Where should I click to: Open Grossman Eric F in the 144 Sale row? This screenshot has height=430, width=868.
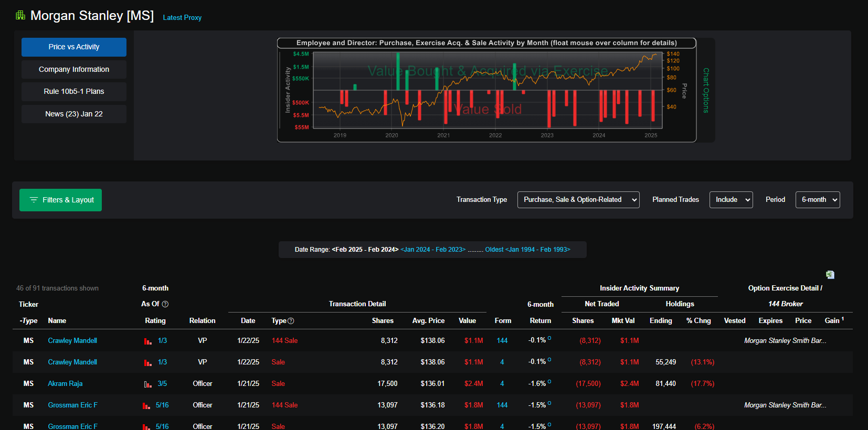point(72,405)
